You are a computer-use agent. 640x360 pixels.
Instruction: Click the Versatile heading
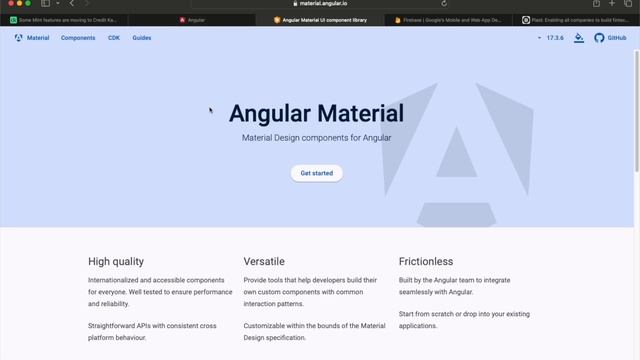264,262
